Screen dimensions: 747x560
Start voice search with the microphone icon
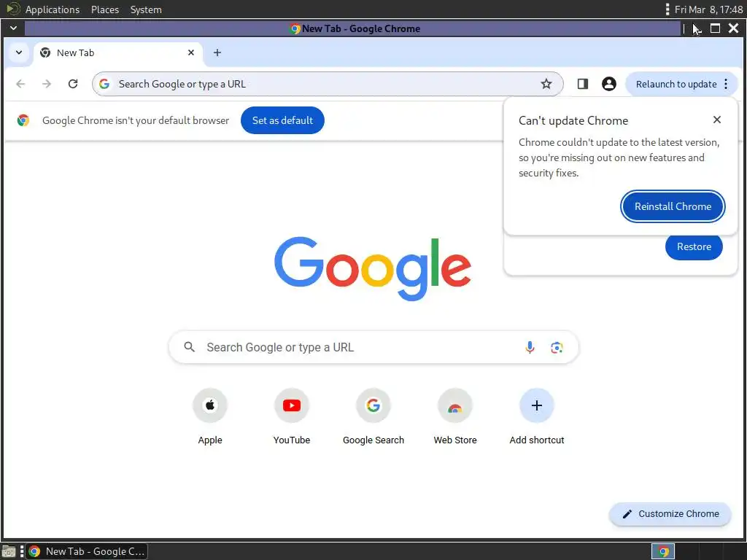click(x=530, y=347)
